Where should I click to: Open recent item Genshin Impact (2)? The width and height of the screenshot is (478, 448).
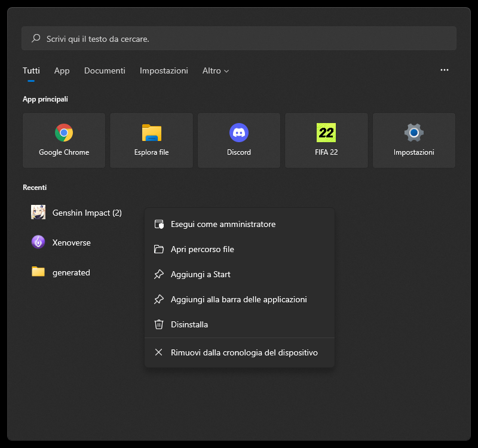click(x=76, y=213)
